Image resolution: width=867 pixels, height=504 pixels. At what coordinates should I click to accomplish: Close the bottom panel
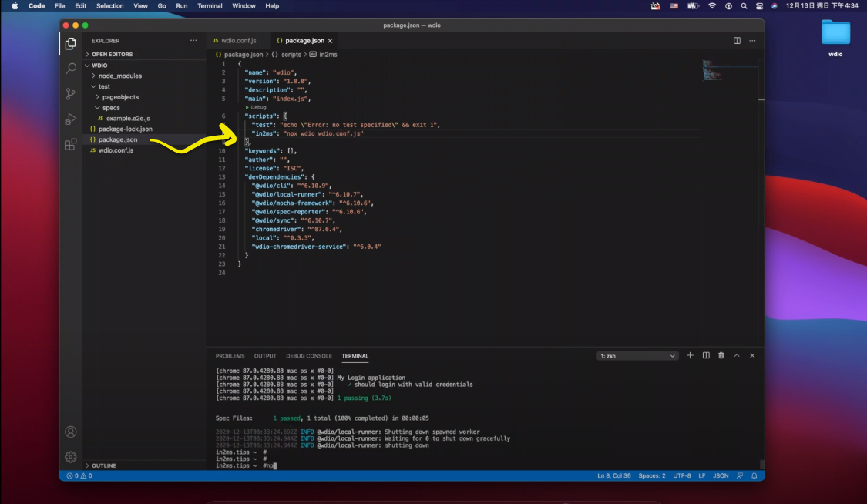pyautogui.click(x=752, y=356)
